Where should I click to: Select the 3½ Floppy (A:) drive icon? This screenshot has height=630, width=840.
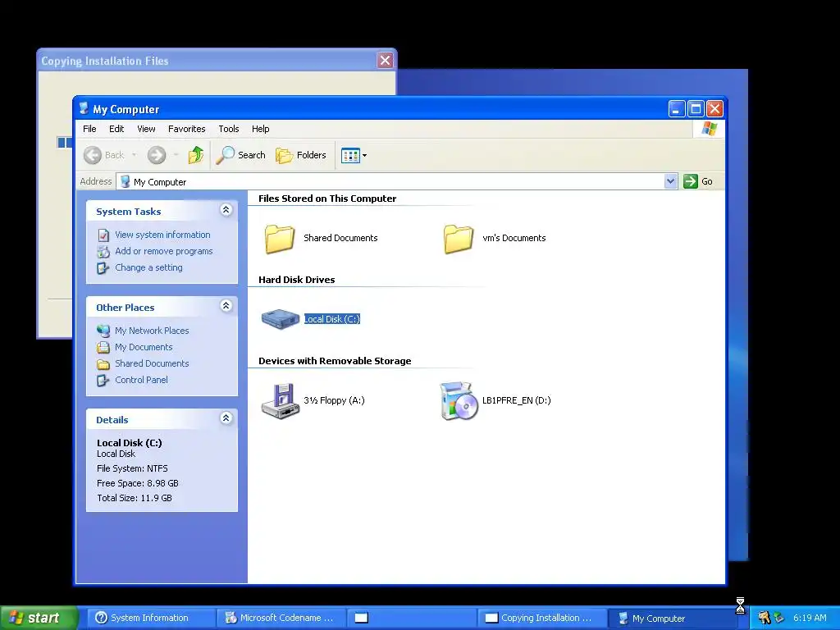click(x=281, y=400)
